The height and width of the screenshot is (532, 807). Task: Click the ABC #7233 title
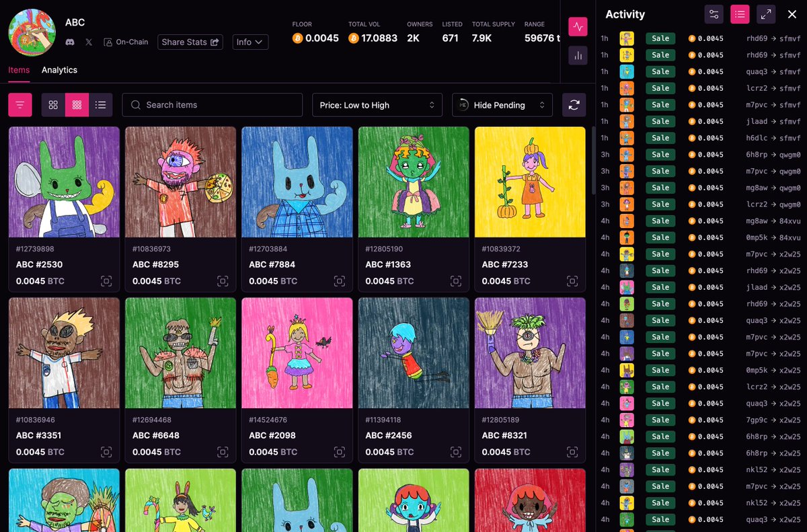[x=505, y=264]
